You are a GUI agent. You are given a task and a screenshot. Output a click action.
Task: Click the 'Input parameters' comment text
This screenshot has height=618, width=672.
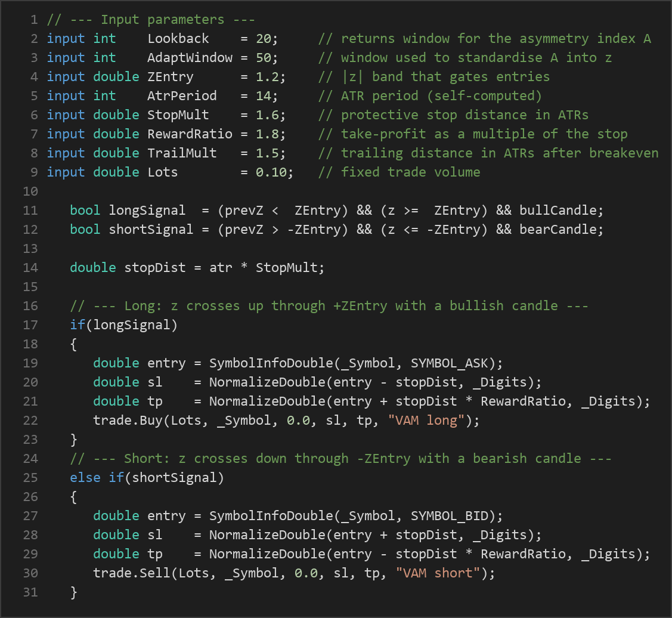pyautogui.click(x=162, y=20)
